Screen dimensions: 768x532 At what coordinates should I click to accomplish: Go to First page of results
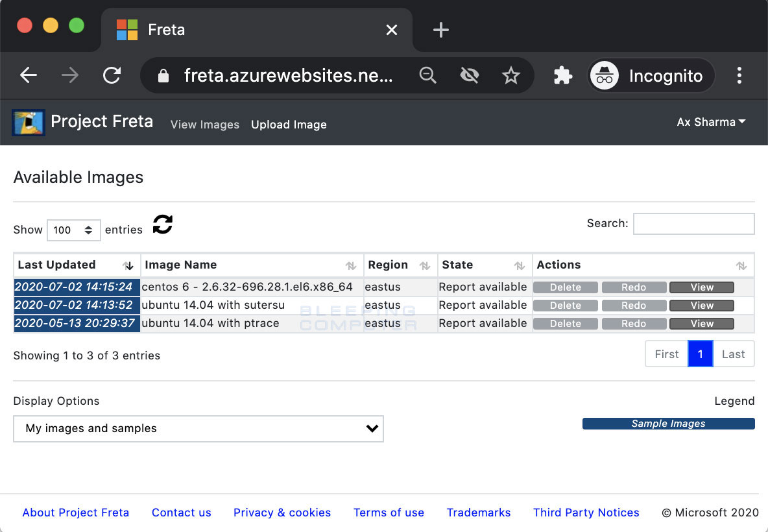667,354
